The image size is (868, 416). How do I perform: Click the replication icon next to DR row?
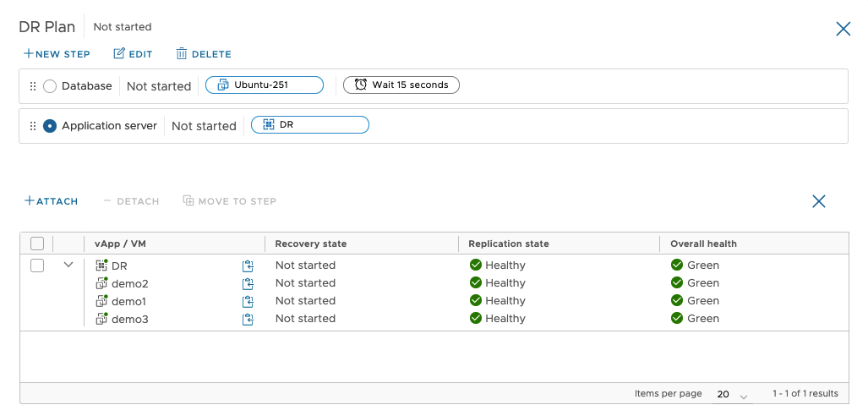248,265
